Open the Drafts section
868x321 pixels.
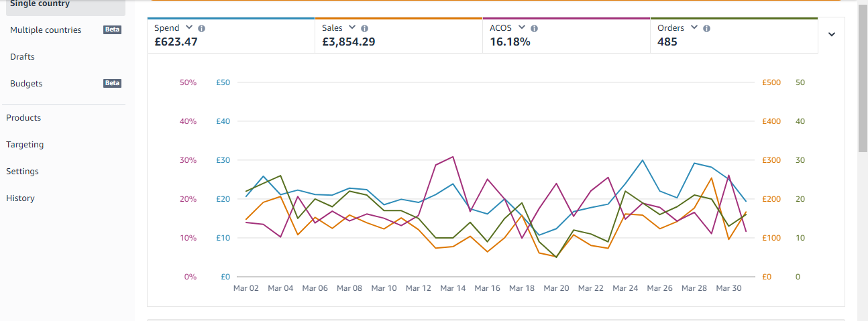(x=22, y=57)
